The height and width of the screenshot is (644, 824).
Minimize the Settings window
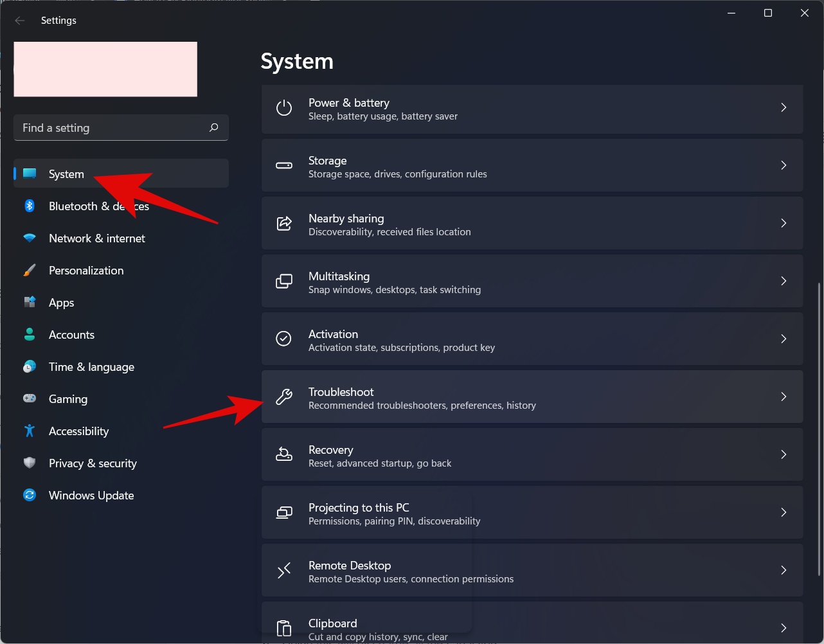pos(731,13)
